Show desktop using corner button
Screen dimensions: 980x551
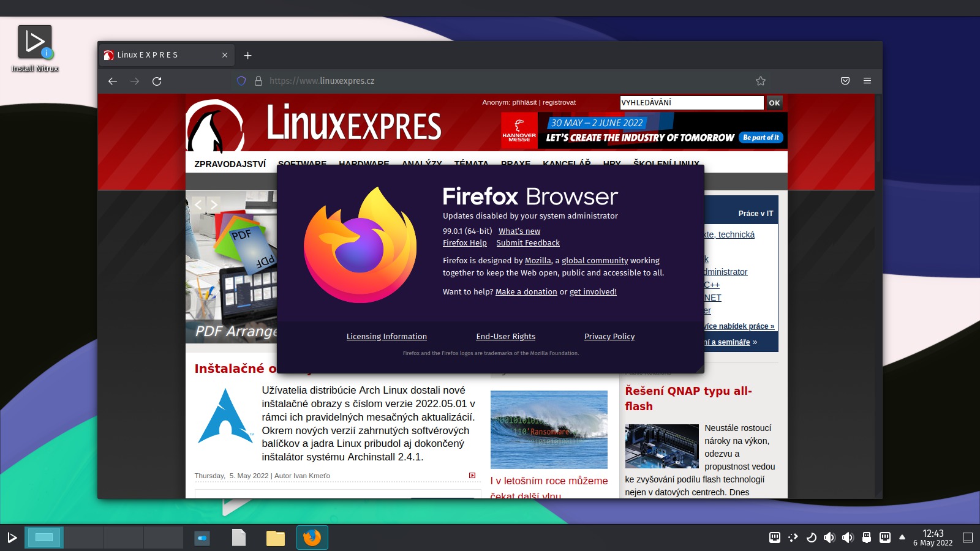(x=968, y=538)
